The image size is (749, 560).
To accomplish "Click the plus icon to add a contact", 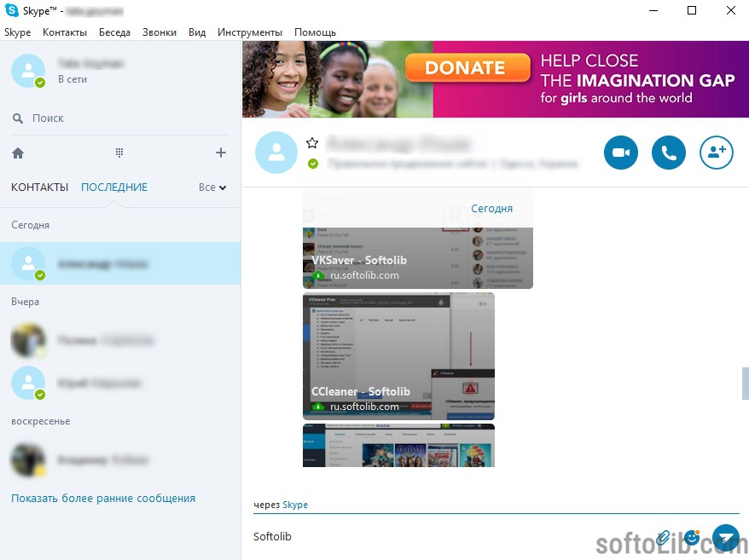I will click(x=221, y=153).
